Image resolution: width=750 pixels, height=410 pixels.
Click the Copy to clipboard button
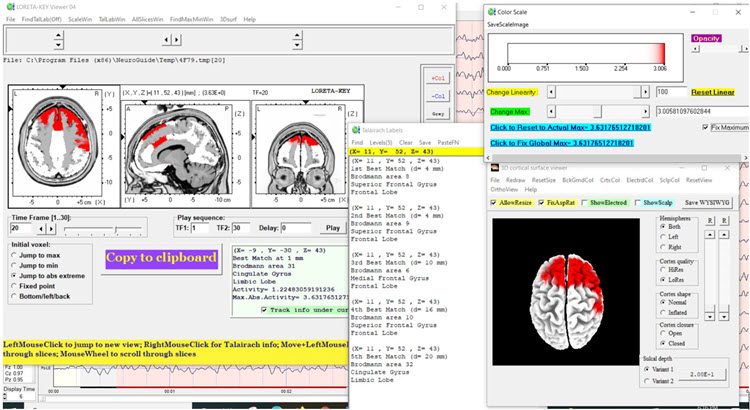(x=161, y=257)
